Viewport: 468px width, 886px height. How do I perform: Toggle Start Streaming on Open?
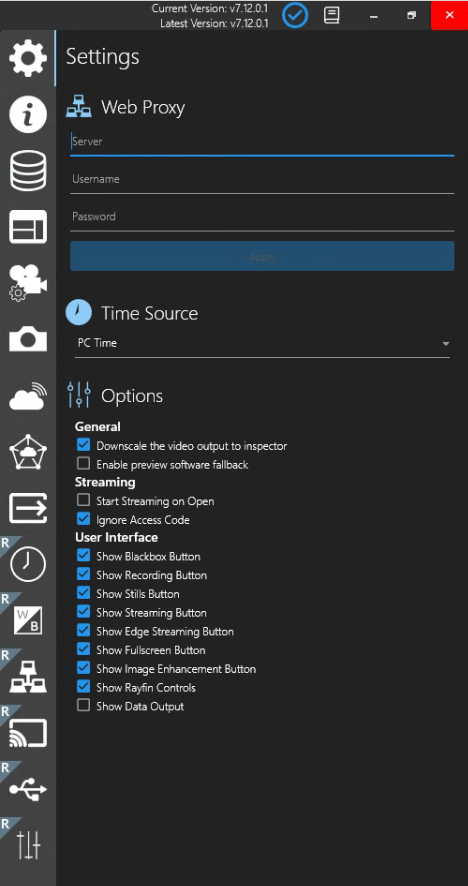coord(84,500)
